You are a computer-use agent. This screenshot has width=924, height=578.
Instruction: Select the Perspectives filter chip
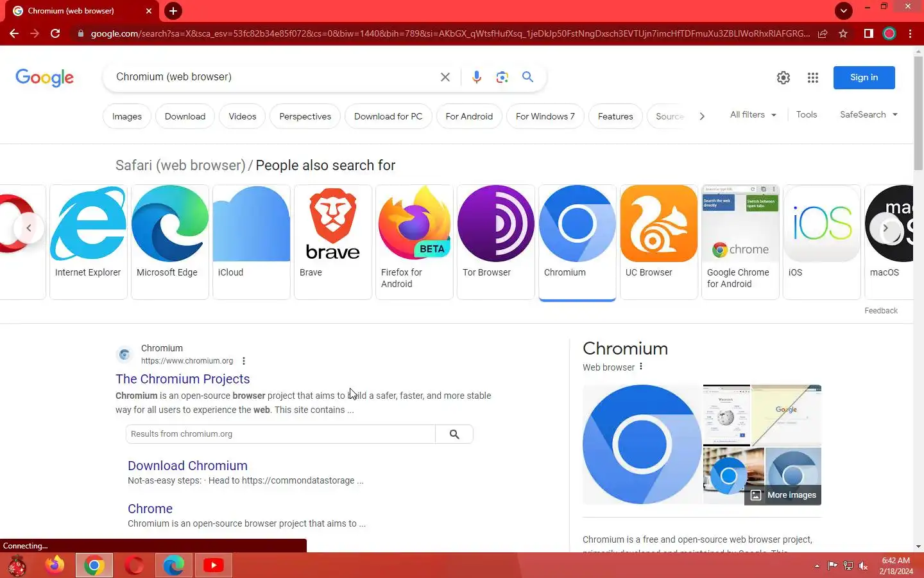coord(305,116)
